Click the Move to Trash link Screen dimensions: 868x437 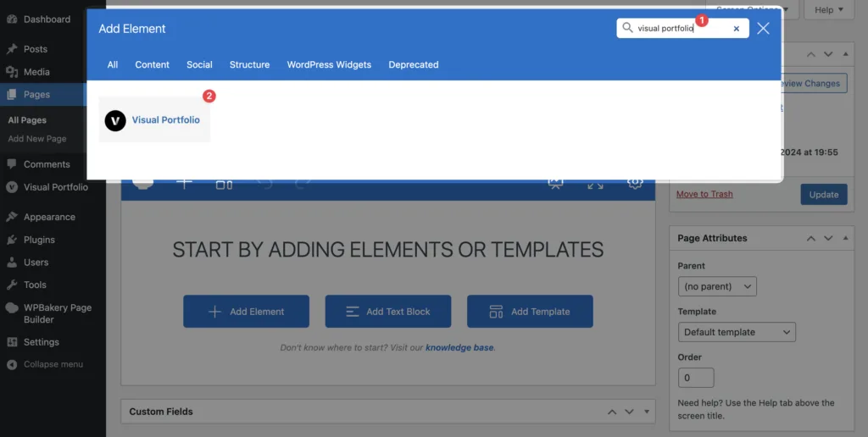point(704,194)
